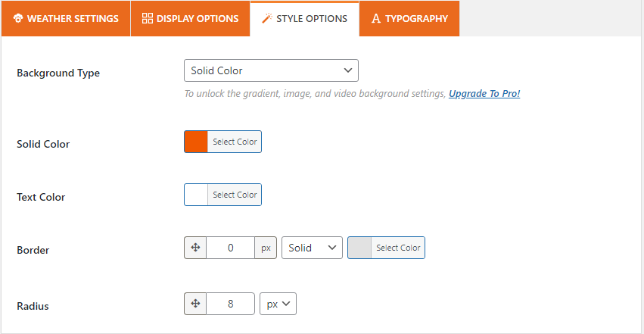Click the orange Solid Color swatch
The image size is (644, 334).
(196, 142)
